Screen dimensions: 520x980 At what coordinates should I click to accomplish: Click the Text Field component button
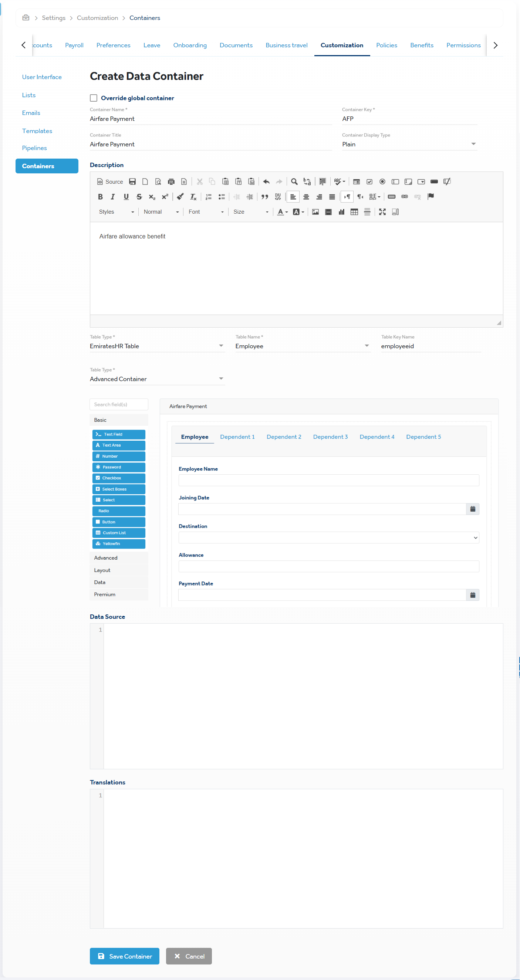119,434
